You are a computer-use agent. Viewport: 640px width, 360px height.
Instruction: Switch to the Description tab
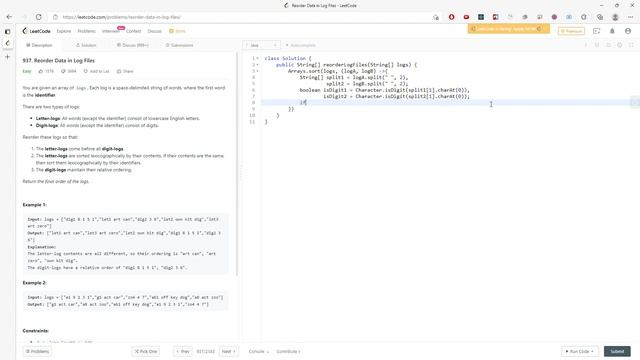pyautogui.click(x=39, y=45)
